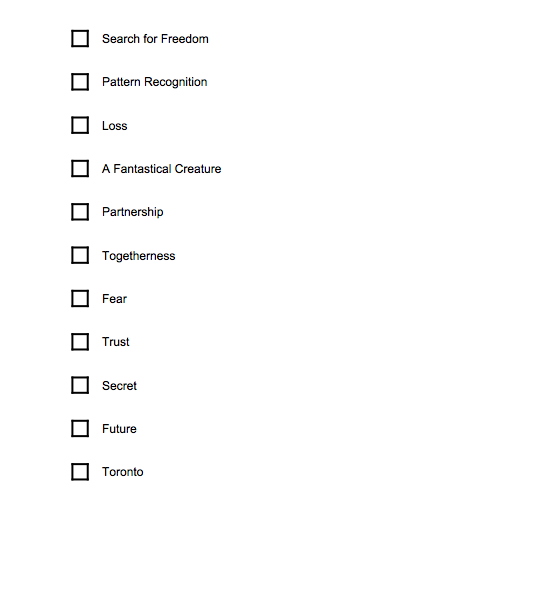The height and width of the screenshot is (608, 542).
Task: Select the A Fantastical Creature text
Action: [x=161, y=169]
